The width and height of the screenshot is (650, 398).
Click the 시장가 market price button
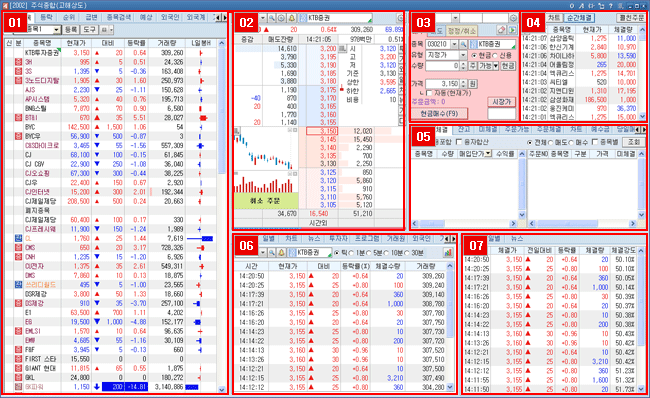coord(501,102)
